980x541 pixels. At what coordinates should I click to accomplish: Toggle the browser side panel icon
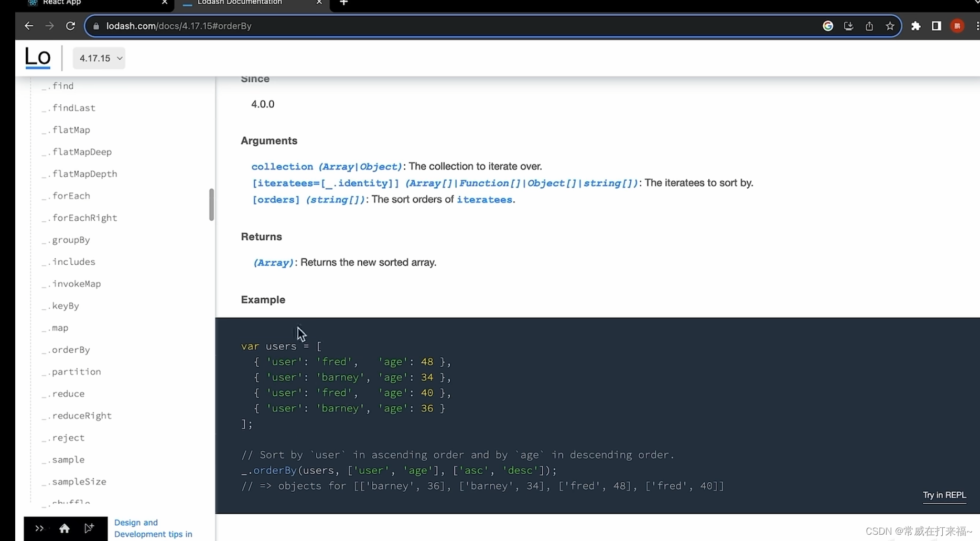click(936, 26)
